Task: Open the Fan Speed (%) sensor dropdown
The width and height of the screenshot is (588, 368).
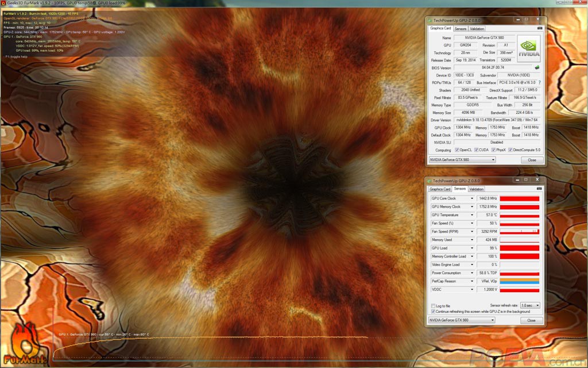Action: (x=472, y=223)
